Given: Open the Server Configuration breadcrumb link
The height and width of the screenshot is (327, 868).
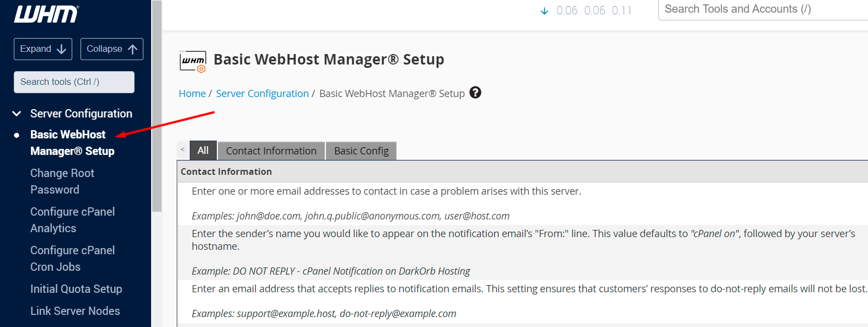Looking at the screenshot, I should (x=262, y=94).
